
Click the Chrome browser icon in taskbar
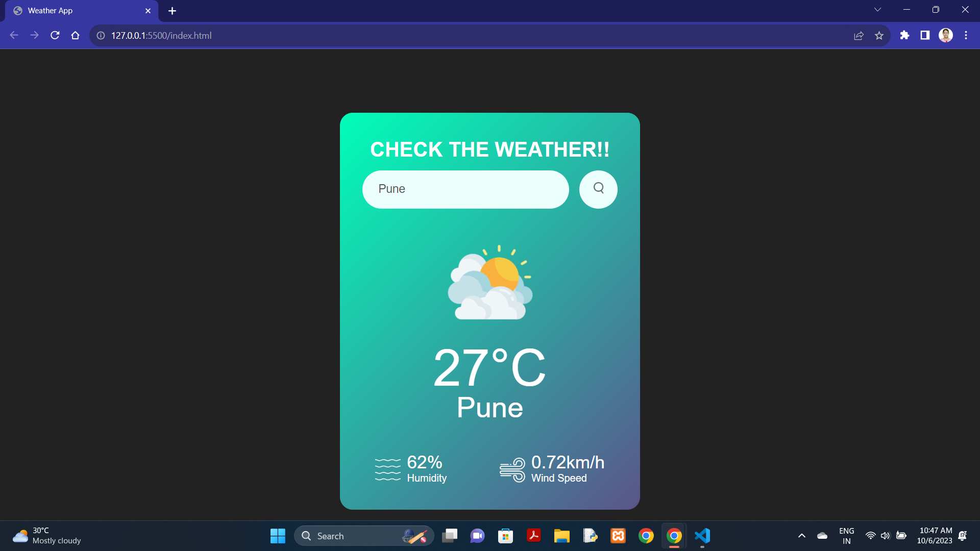tap(674, 536)
